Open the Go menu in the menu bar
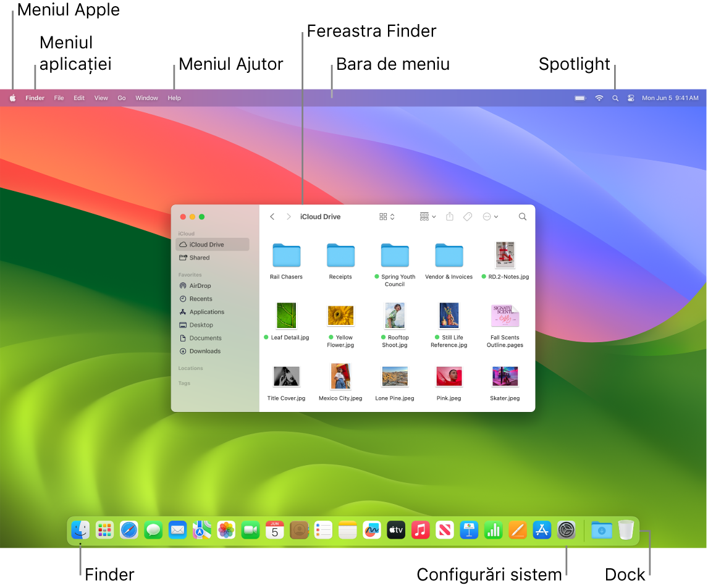 pos(121,98)
